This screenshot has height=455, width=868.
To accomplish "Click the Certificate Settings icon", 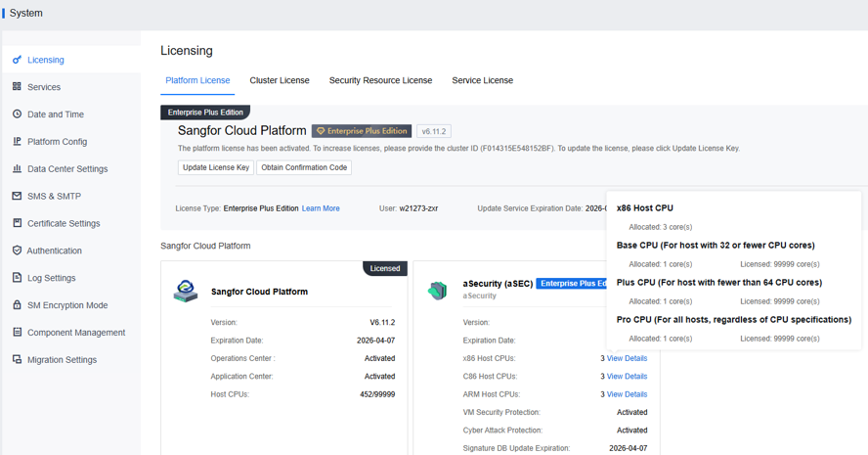I will click(x=18, y=223).
